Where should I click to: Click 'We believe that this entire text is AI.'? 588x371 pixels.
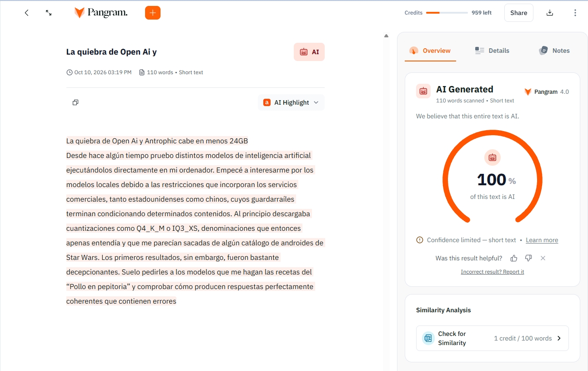[x=467, y=116]
